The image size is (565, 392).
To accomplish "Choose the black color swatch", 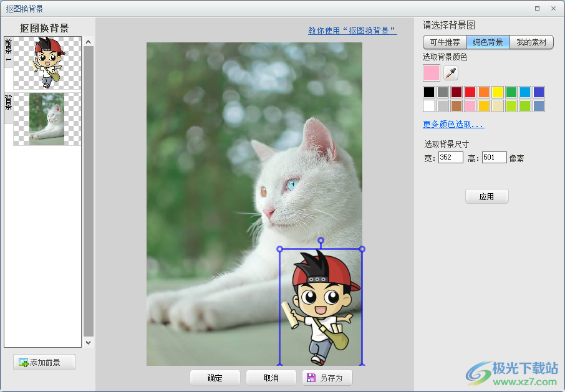I will 429,92.
